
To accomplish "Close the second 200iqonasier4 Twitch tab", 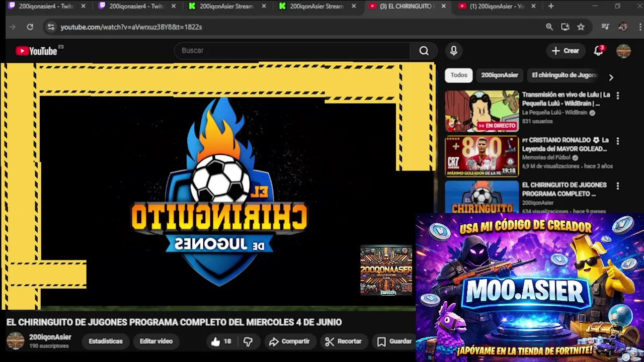I will coord(174,6).
